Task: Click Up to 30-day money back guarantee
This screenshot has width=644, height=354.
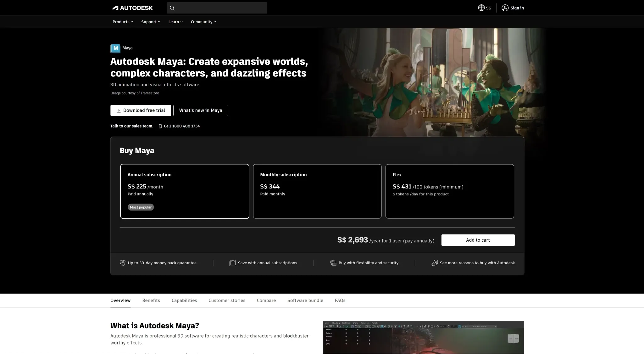Action: pos(162,263)
